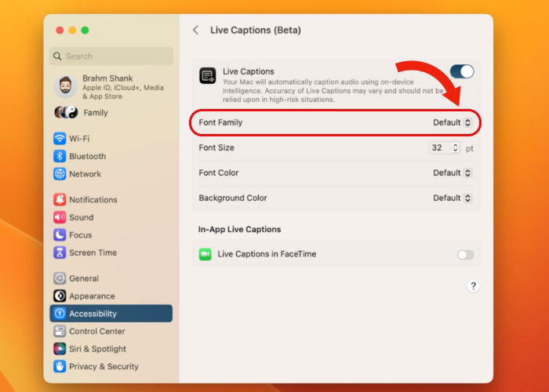The image size is (549, 392).
Task: Click the Network globe icon
Action: point(60,174)
